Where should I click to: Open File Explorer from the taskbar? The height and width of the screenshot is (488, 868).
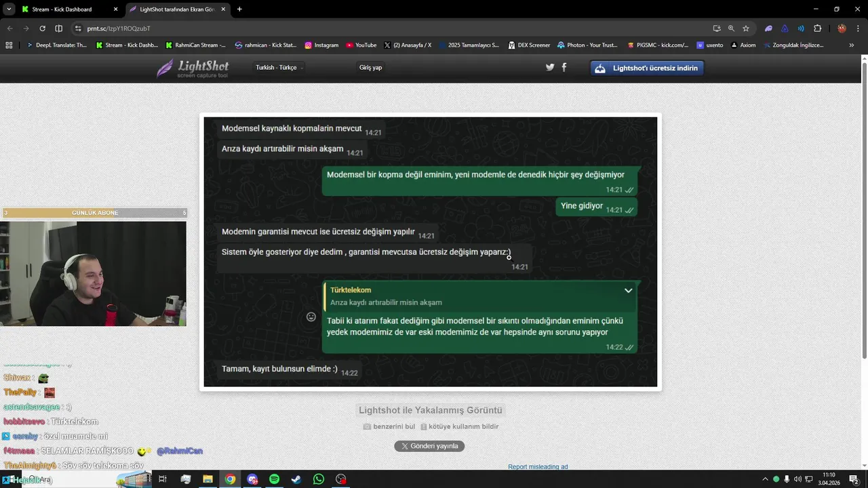point(208,479)
